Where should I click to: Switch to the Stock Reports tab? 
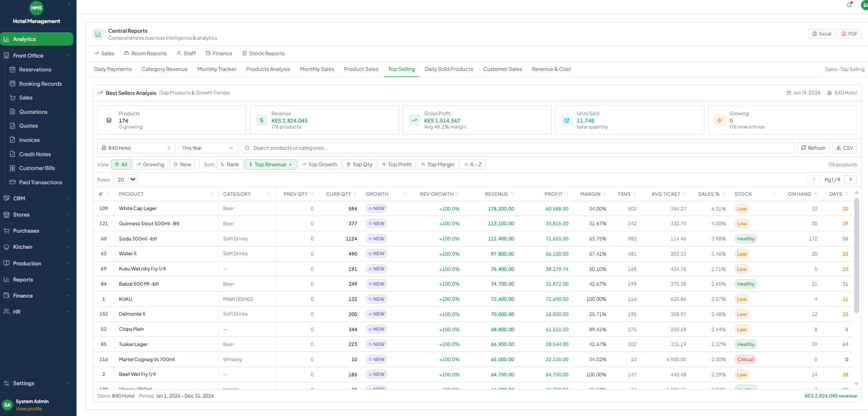pyautogui.click(x=263, y=53)
